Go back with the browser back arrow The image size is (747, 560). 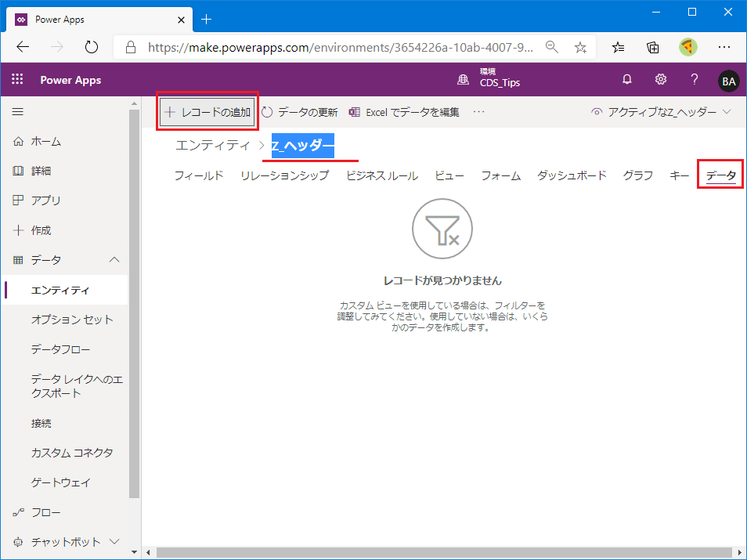[x=23, y=47]
